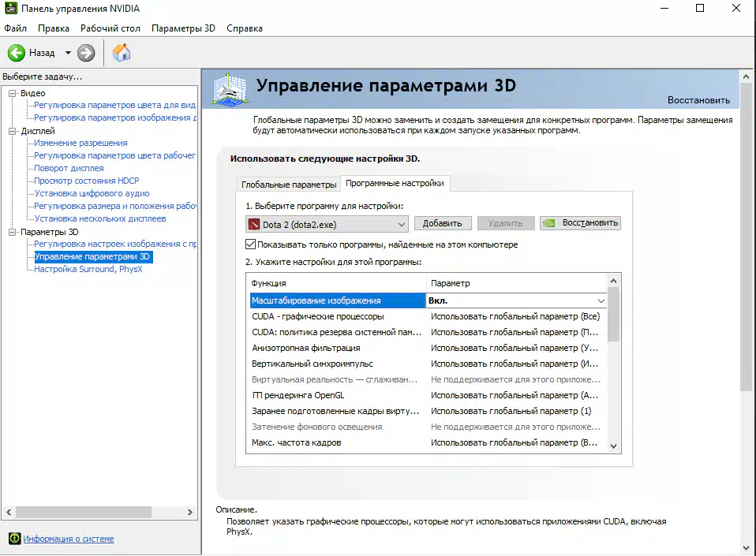Screen dimensions: 756x556
Task: Select Макс. частота кадров row
Action: click(428, 442)
